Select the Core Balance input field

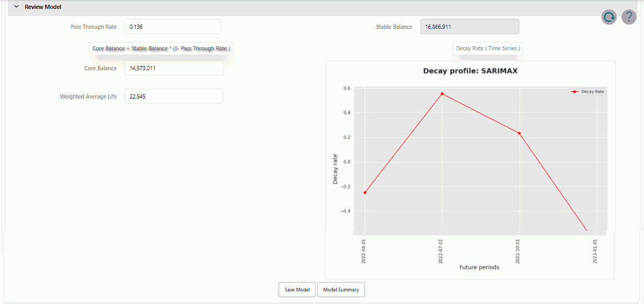pyautogui.click(x=174, y=68)
